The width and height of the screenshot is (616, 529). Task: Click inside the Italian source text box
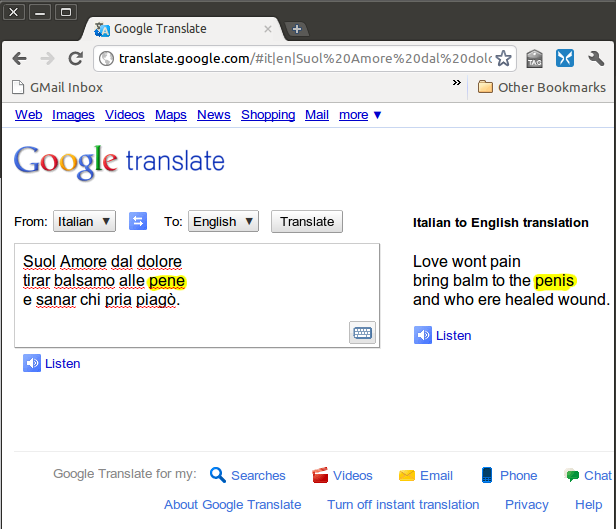(x=197, y=295)
